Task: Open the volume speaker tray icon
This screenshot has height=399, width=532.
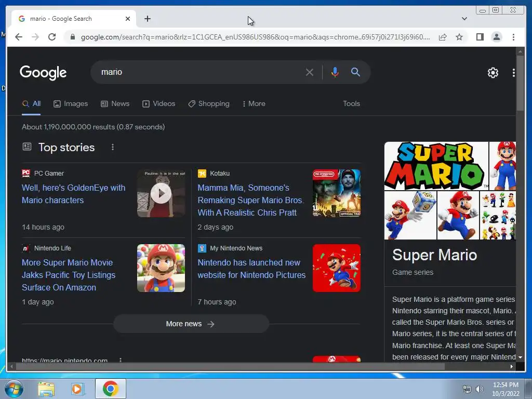Action: (480, 389)
